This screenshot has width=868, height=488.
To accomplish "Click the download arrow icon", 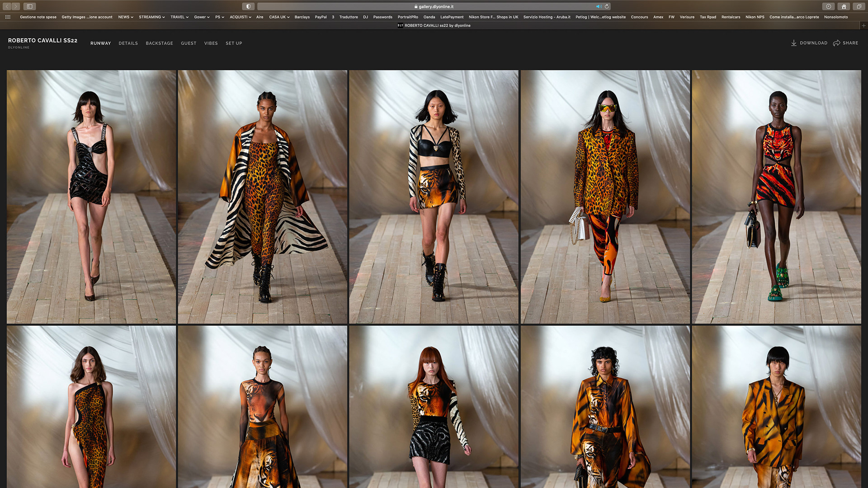I will click(x=793, y=43).
